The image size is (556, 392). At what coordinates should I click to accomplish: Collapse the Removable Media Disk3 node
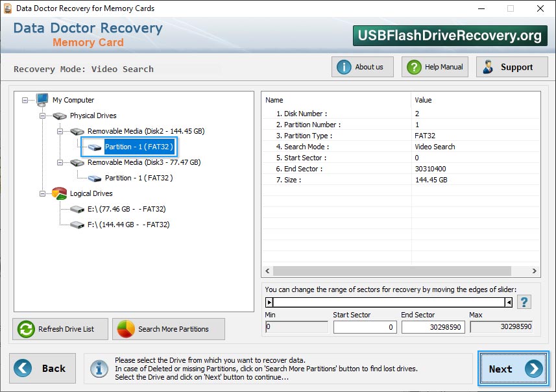tap(60, 162)
